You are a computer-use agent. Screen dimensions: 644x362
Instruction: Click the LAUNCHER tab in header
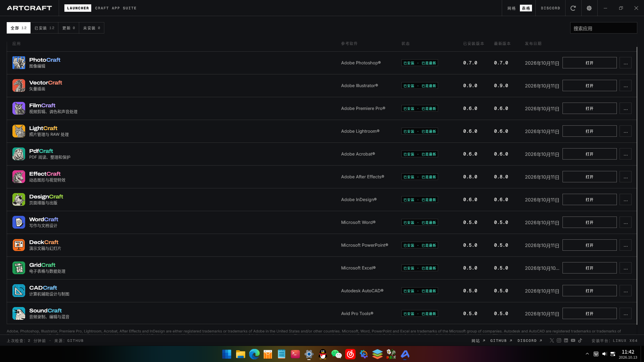pos(78,8)
